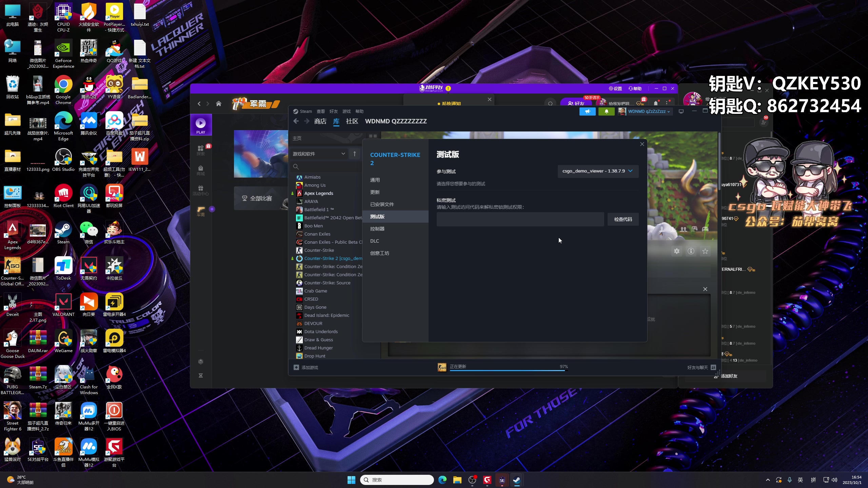Screen dimensions: 868x488
Task: Select Counter-Strike: Source in library list
Action: click(327, 283)
